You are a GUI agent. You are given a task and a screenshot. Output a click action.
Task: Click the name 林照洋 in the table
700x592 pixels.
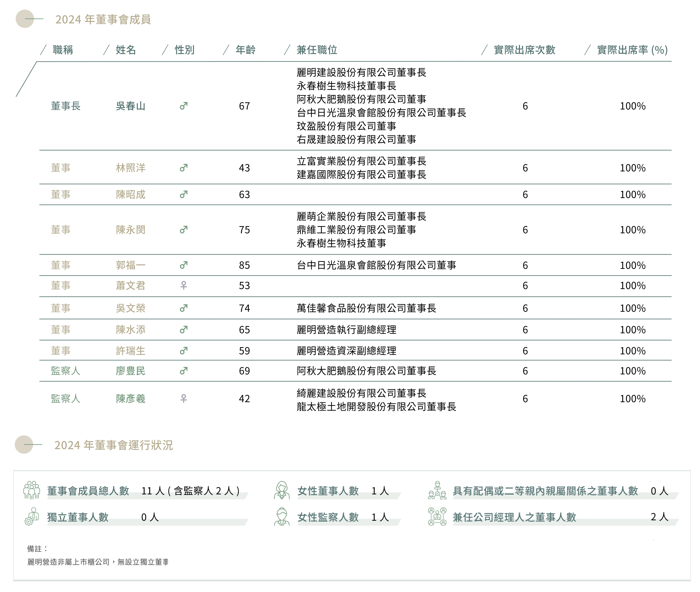click(131, 168)
